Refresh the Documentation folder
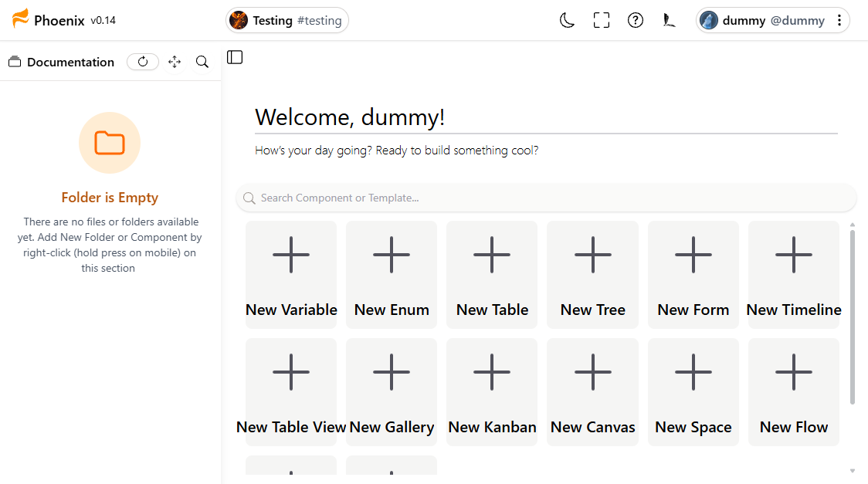The image size is (868, 484). (143, 62)
